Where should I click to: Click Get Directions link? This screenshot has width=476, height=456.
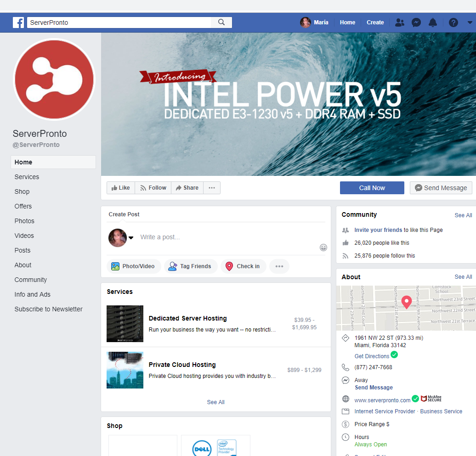(372, 356)
